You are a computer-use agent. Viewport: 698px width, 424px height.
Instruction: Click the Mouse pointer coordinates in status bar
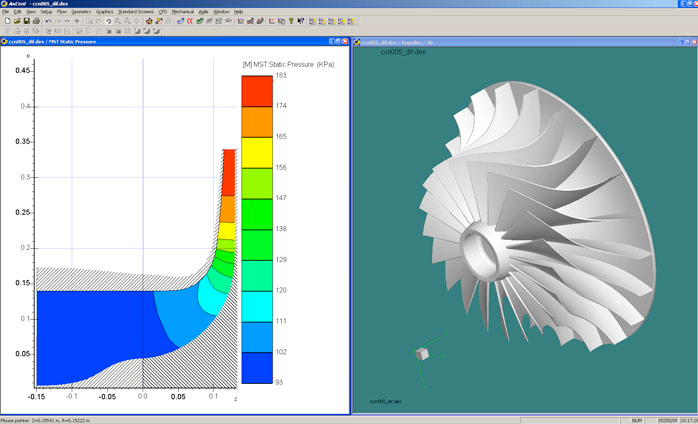pos(45,420)
